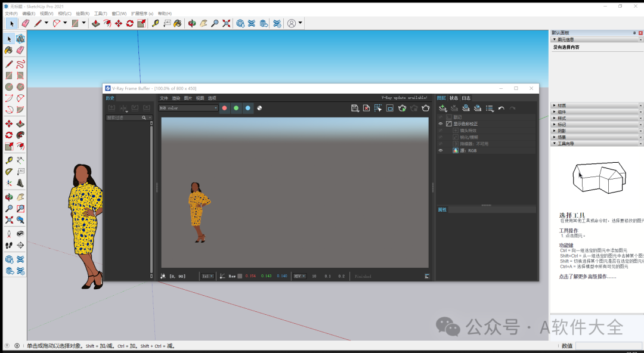Screen dimensions: 644x353
Task: Switch to 状态 tab in Frame Buffer
Action: tap(453, 98)
